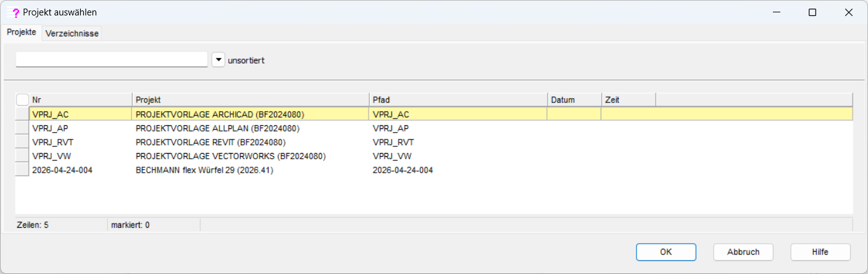Open help via the Hilfe button

click(820, 252)
